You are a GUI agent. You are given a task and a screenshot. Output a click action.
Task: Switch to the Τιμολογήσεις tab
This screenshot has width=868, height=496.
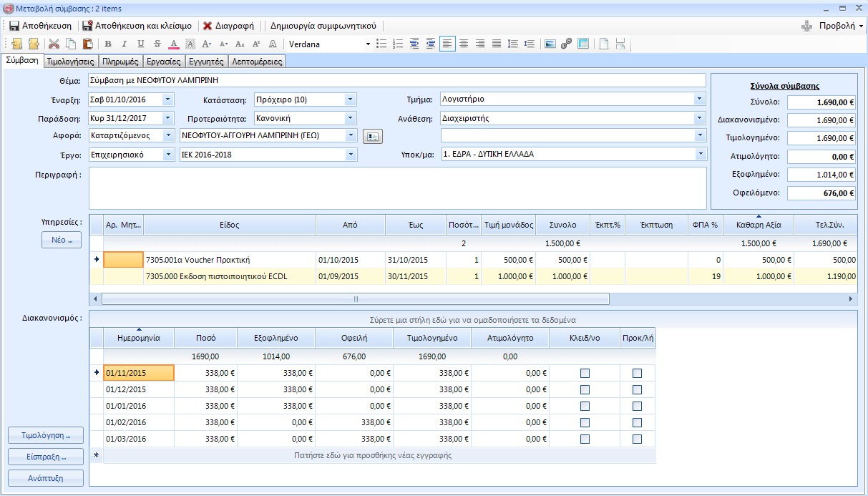pos(71,62)
